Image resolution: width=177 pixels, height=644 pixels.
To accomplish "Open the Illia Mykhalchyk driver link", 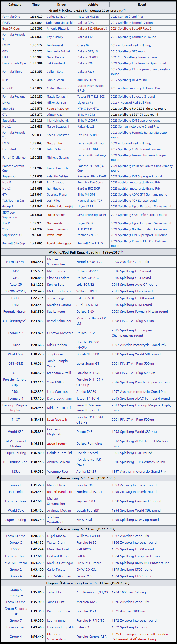I will click(58, 121).
